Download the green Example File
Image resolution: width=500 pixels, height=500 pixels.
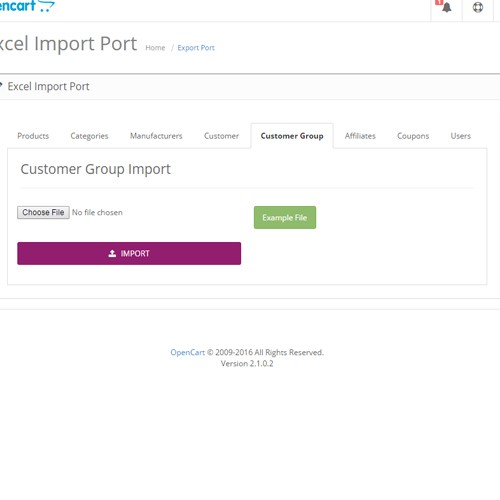point(285,217)
